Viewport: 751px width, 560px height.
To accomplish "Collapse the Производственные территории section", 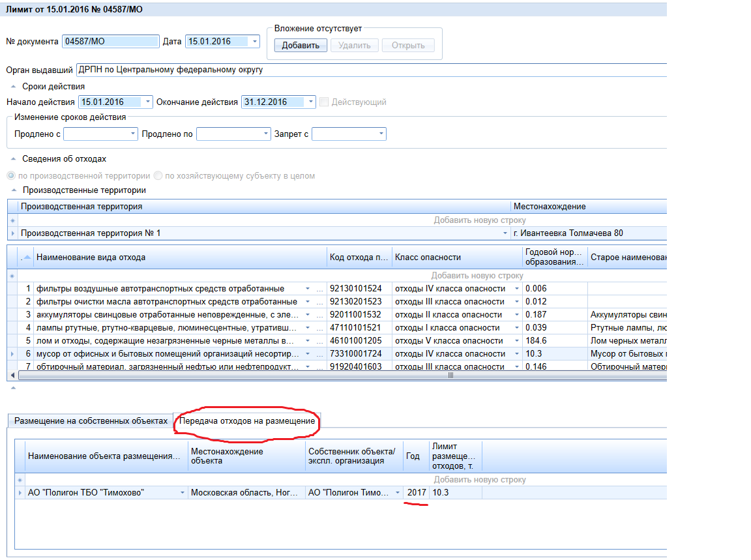I will click(13, 190).
